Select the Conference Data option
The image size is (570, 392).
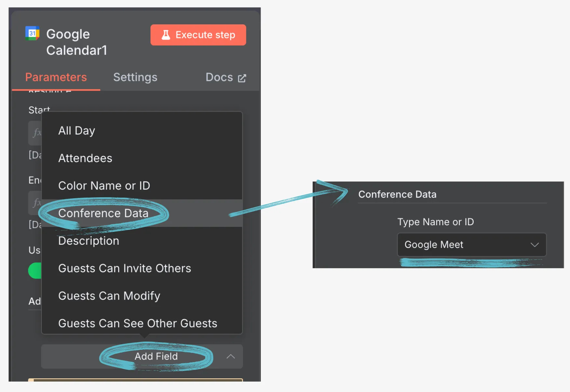point(142,213)
